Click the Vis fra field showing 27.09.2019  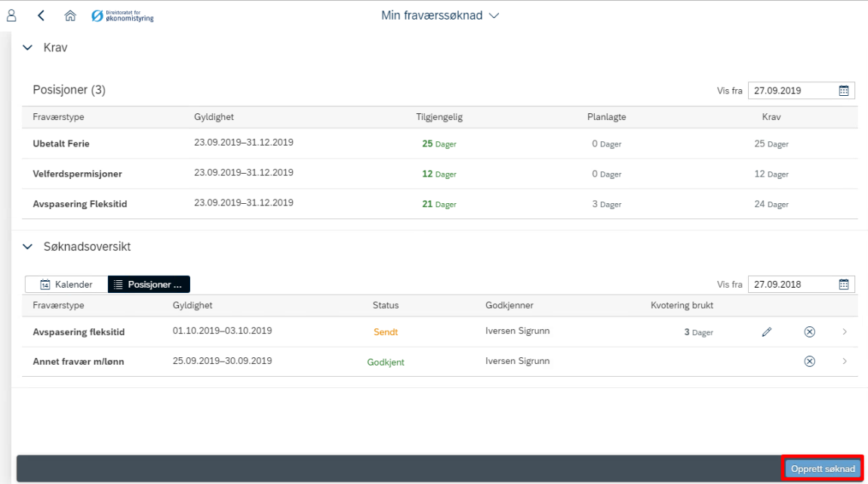(801, 91)
